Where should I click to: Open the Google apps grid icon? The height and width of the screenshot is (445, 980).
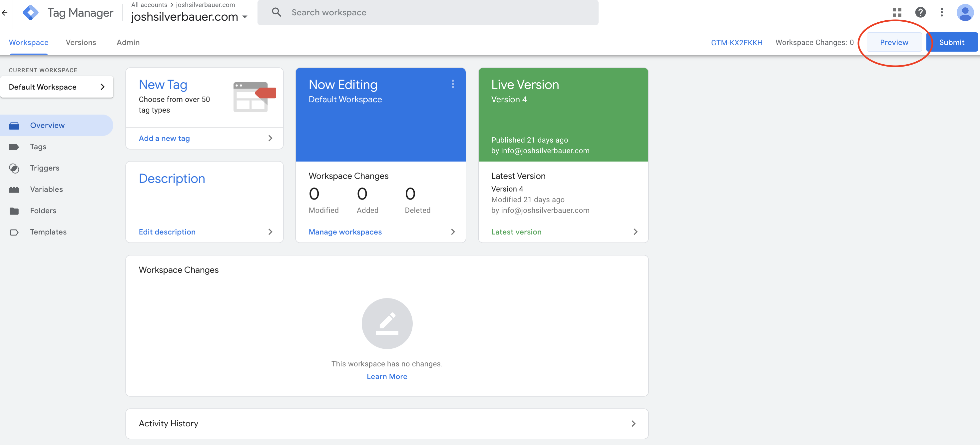coord(897,13)
